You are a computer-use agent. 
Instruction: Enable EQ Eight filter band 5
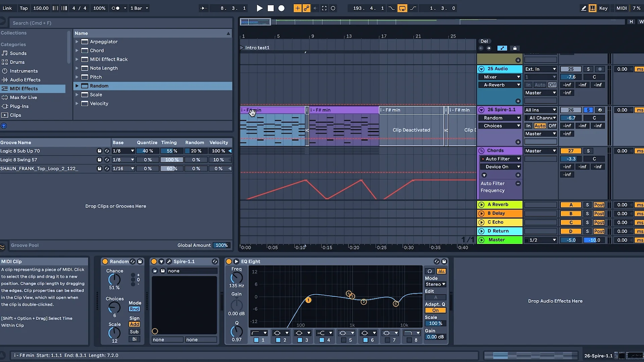[x=343, y=340]
